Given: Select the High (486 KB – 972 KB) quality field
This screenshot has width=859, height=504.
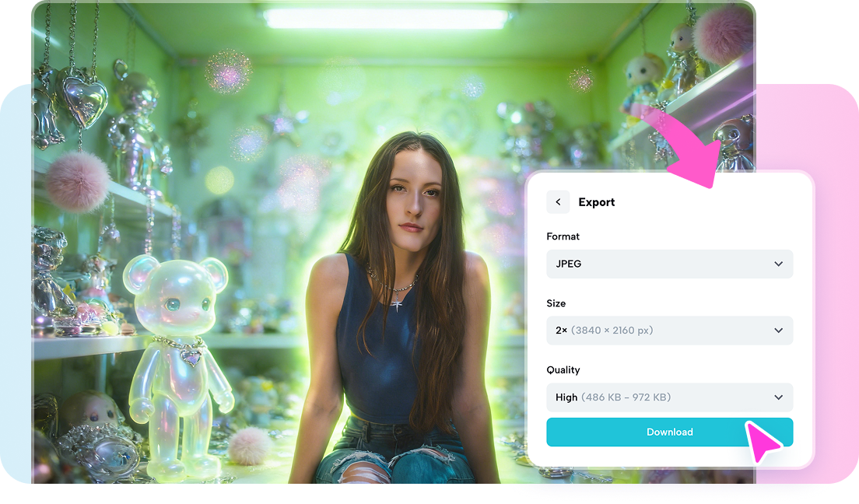Looking at the screenshot, I should (x=669, y=397).
